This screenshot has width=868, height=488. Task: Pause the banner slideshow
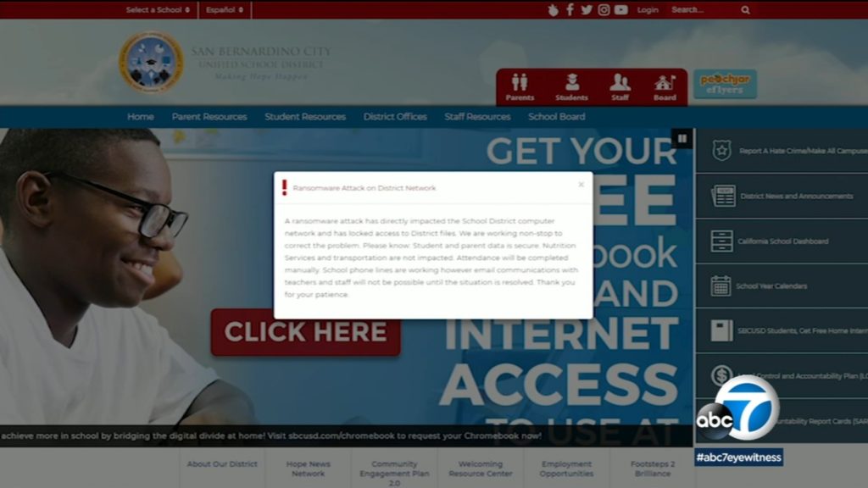point(682,138)
